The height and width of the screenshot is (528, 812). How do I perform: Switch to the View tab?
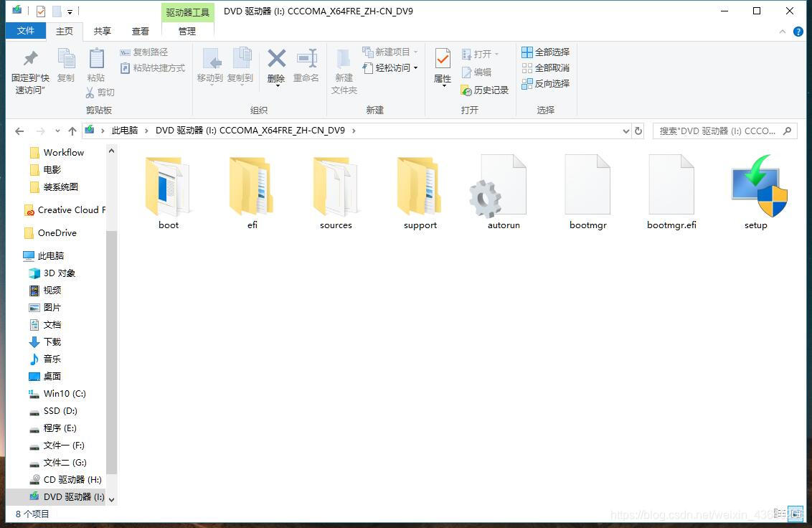click(140, 31)
